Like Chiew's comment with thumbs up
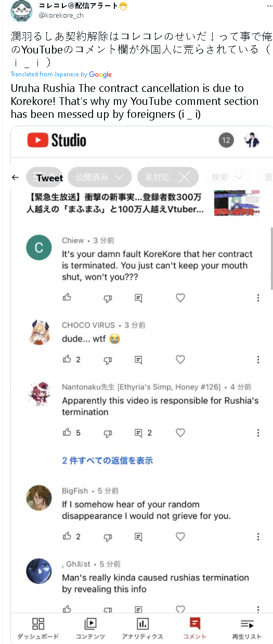The height and width of the screenshot is (644, 273). pos(67,298)
